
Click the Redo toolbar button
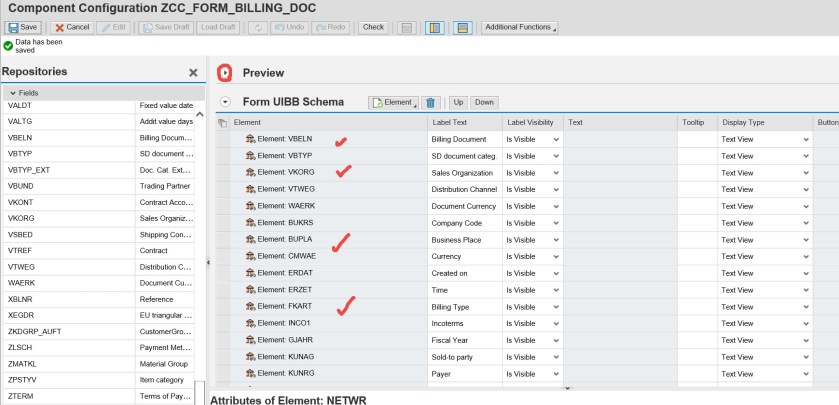point(330,27)
